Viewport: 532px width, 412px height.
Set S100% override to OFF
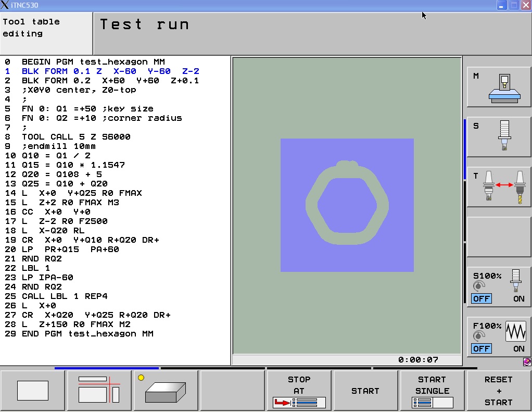click(x=481, y=298)
